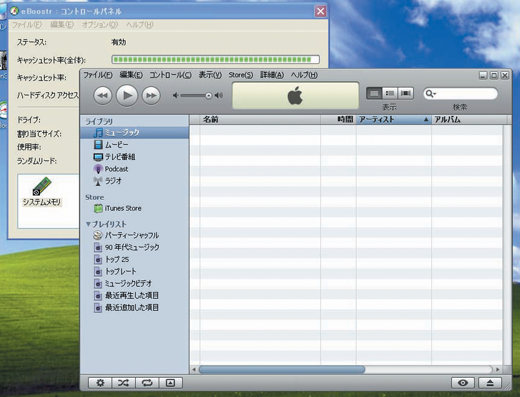Open eBoostr ファイル(F) menu
The image size is (520, 397).
tap(27, 25)
